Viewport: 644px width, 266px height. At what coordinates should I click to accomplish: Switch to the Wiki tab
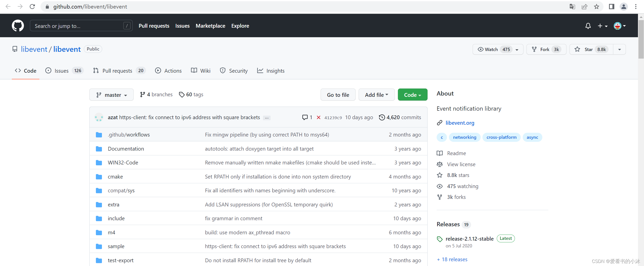pos(201,71)
